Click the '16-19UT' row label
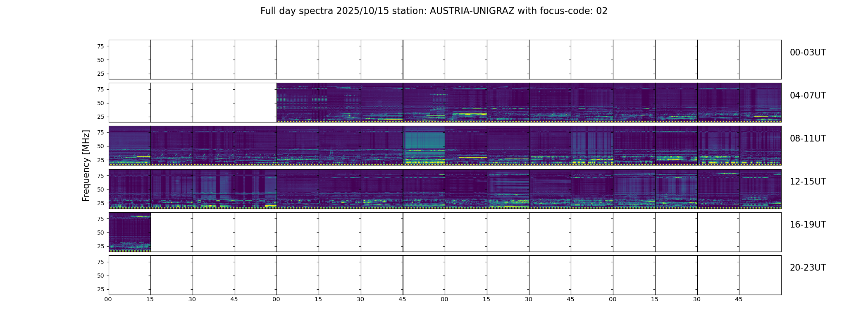868x331 pixels. click(x=808, y=225)
